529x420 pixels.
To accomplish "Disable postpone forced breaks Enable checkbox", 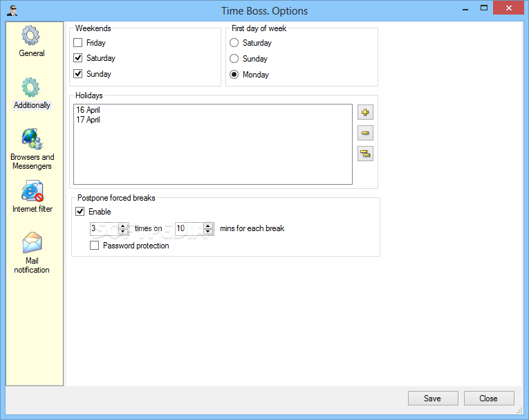I will coord(80,211).
